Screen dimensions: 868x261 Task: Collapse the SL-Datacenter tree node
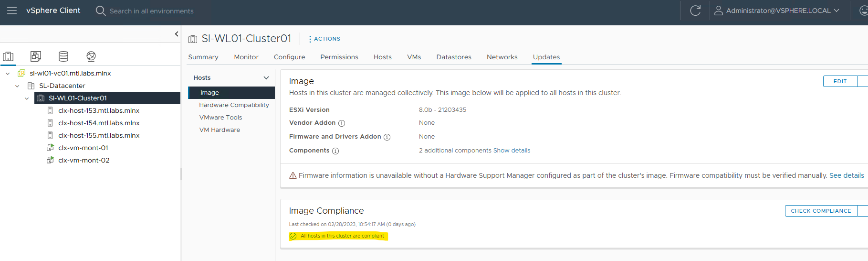tap(17, 86)
